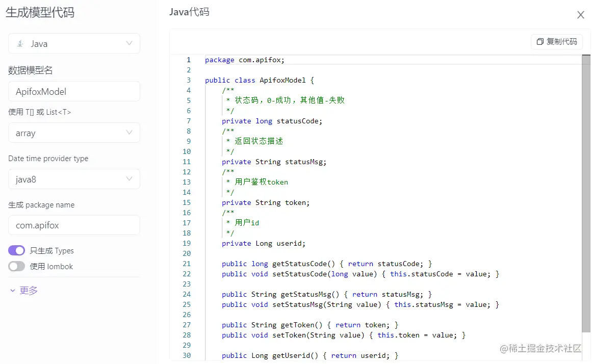Expand the 更多 options section
This screenshot has height=364, width=592.
(x=24, y=291)
